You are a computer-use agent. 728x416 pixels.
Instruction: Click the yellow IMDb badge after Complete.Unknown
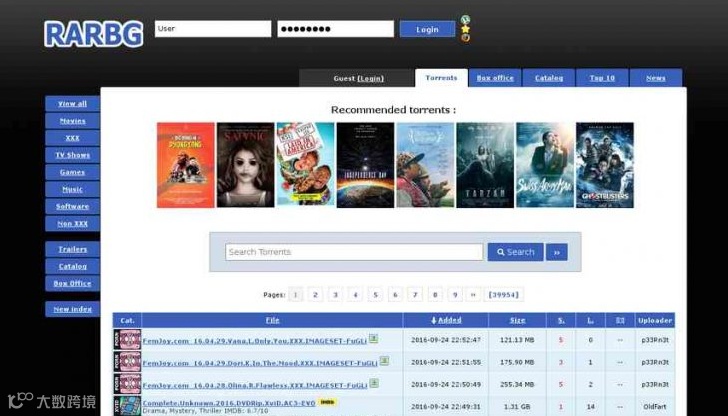pyautogui.click(x=327, y=402)
